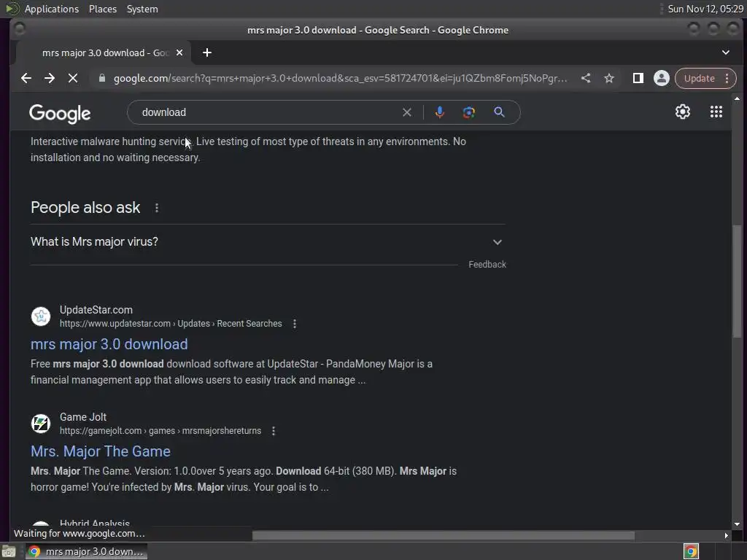Click the scroll up arrow
This screenshot has width=747, height=560.
coord(737,98)
